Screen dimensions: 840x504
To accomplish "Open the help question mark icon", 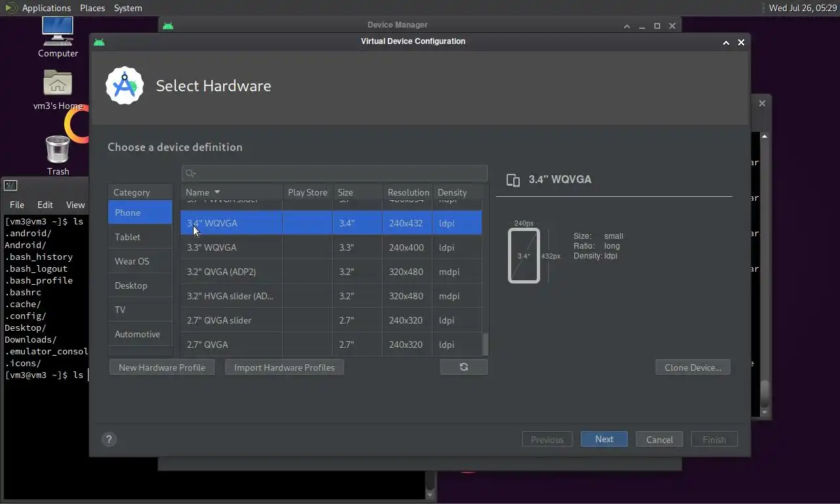I will 110,440.
